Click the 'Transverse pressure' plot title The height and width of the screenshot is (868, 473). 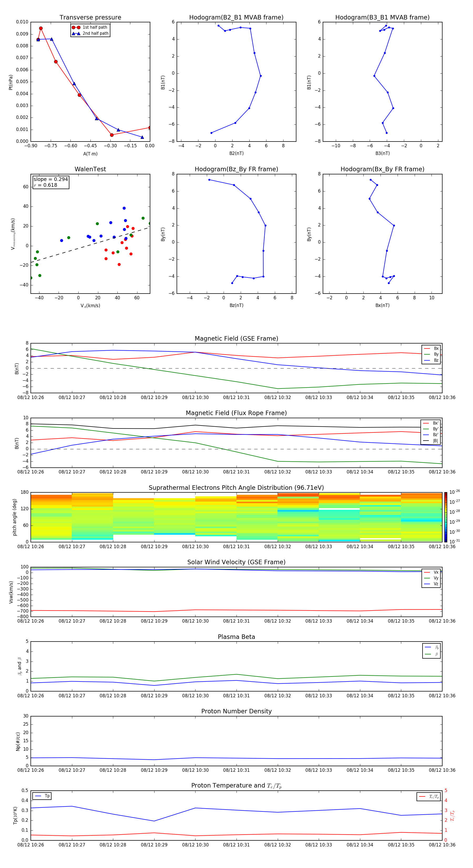90,17
